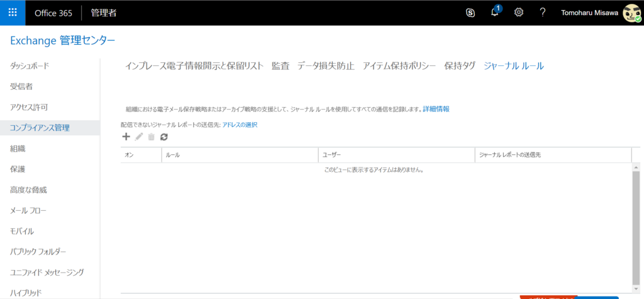Click the refresh icon in toolbar
Image resolution: width=644 pixels, height=299 pixels.
point(164,137)
